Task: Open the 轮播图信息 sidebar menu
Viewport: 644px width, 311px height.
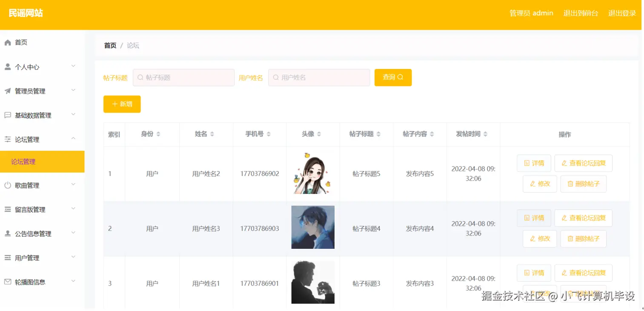Action: [x=42, y=282]
